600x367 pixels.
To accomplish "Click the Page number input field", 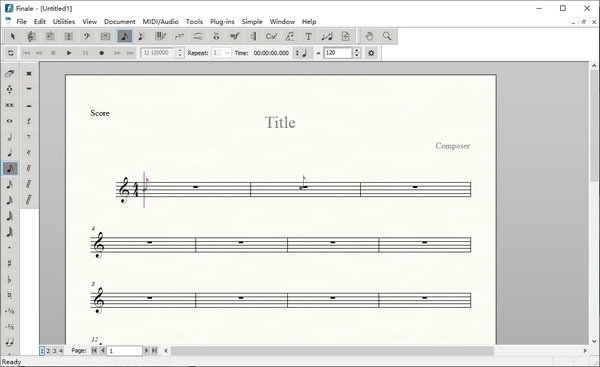I will pyautogui.click(x=124, y=351).
